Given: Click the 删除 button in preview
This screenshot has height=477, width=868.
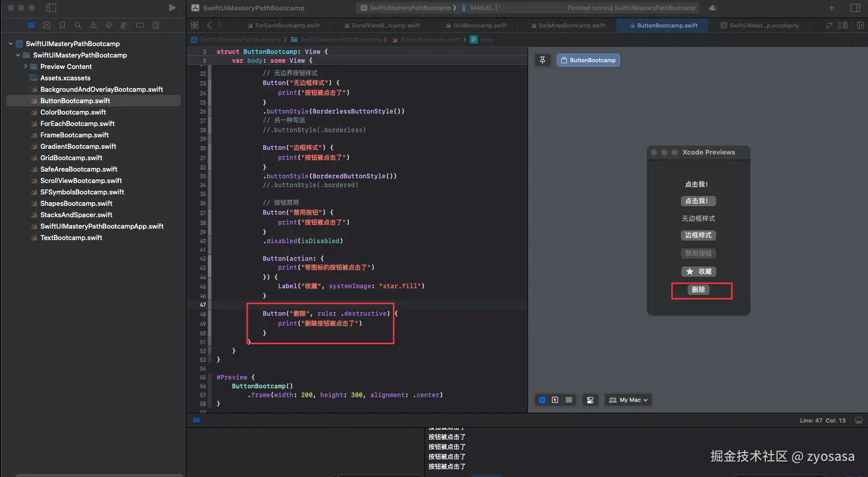Looking at the screenshot, I should tap(698, 290).
